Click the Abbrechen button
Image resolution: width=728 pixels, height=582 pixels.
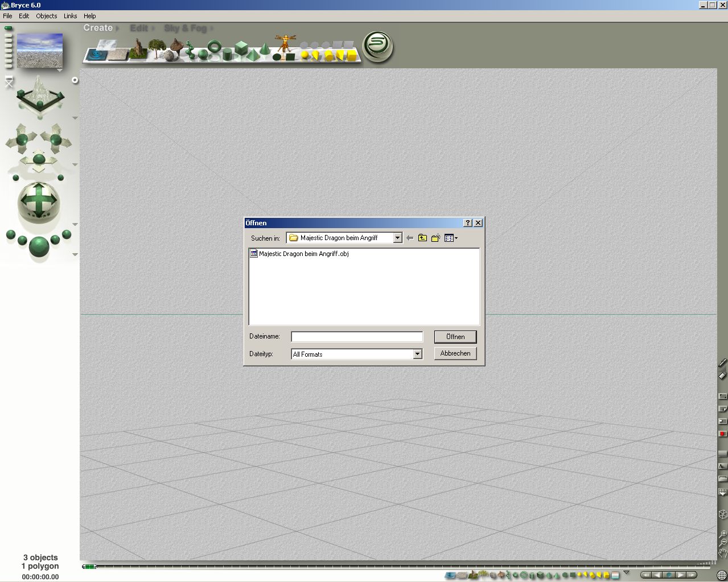pos(455,353)
